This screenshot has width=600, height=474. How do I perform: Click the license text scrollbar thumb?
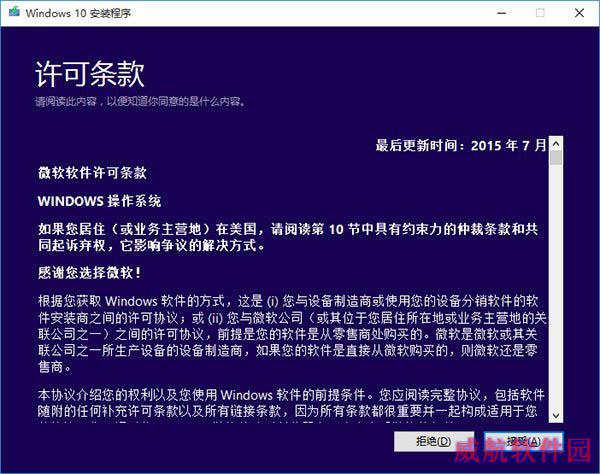556,158
